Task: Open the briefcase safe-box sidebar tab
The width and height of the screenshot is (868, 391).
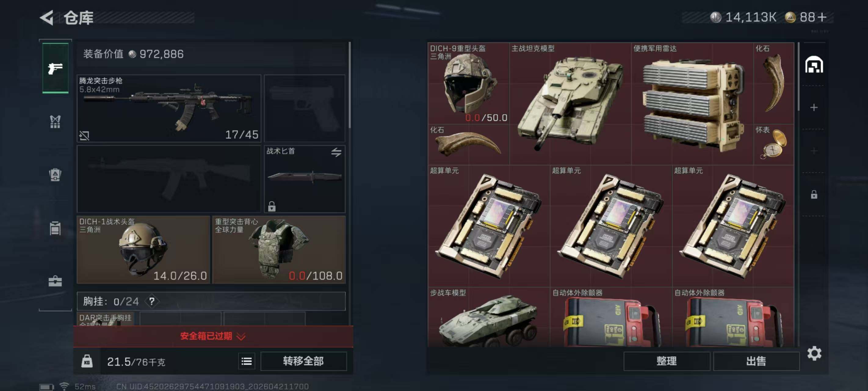Action: 55,281
